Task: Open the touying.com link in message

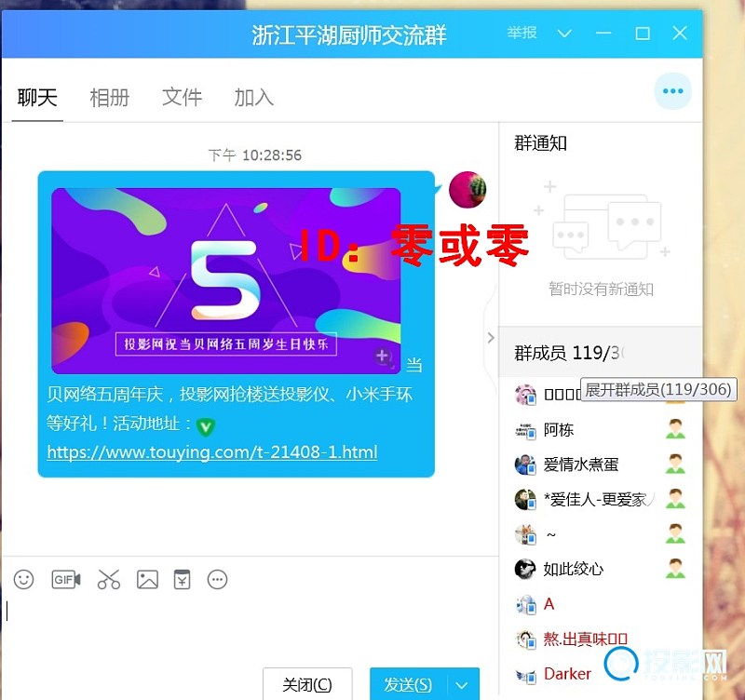Action: pos(212,453)
